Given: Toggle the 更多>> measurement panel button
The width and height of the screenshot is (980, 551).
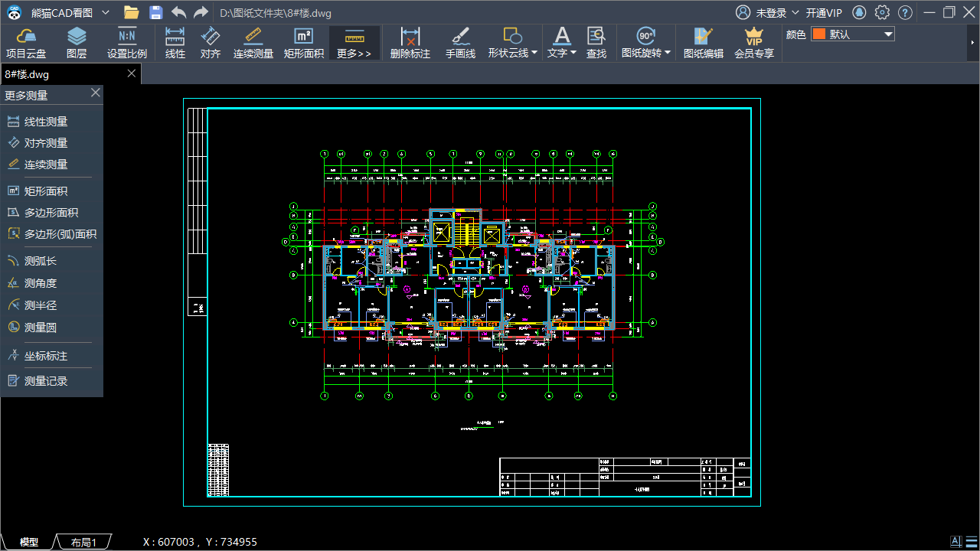Looking at the screenshot, I should [354, 43].
